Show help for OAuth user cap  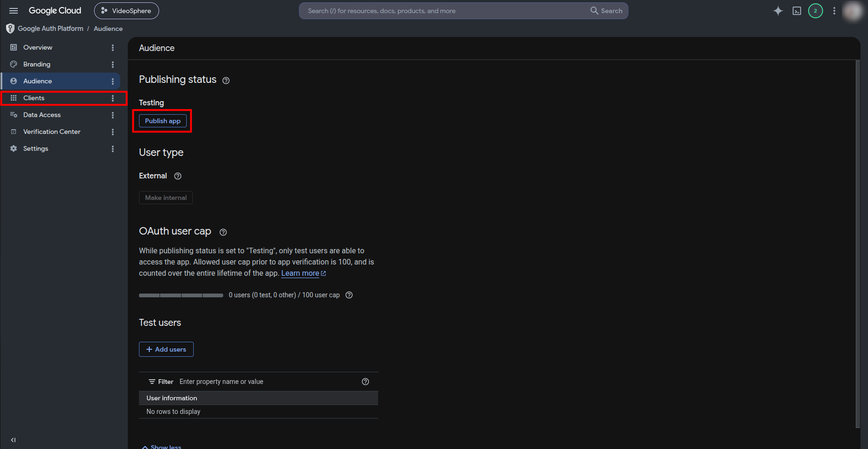(223, 232)
